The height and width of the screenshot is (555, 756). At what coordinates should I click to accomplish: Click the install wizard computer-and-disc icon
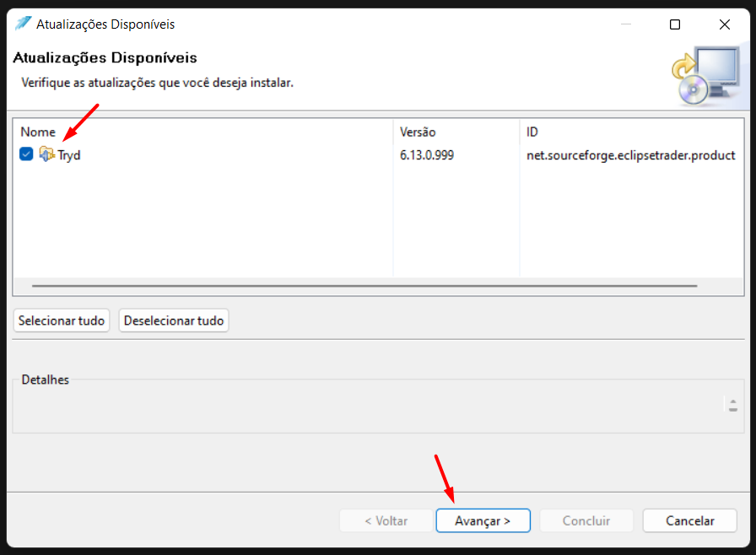click(x=706, y=76)
